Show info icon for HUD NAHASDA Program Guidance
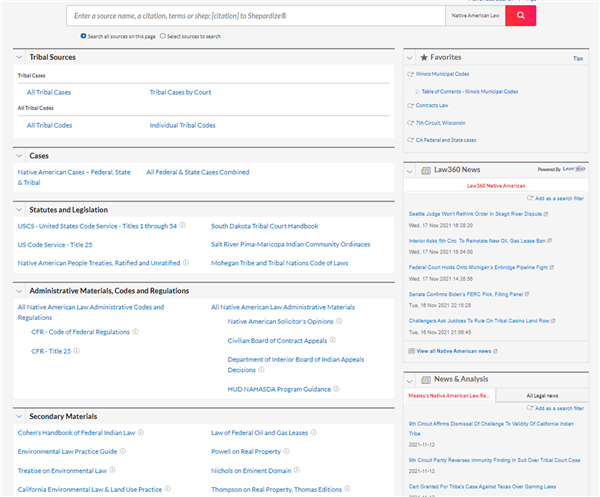The width and height of the screenshot is (600, 497). 336,389
